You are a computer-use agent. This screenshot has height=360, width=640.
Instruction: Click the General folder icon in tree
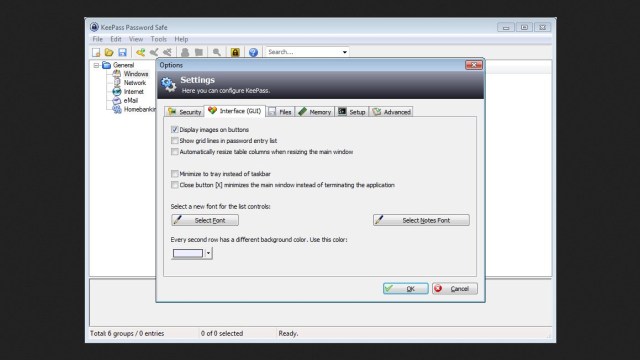[107, 65]
